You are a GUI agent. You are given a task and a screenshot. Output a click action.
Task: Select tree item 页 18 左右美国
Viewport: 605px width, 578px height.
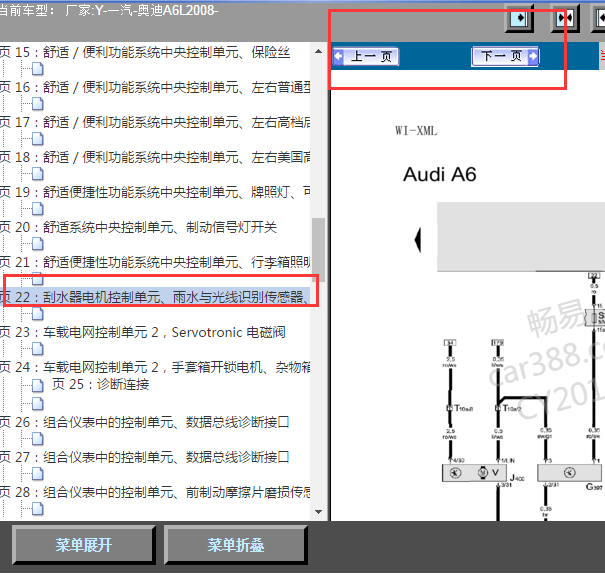coord(155,157)
